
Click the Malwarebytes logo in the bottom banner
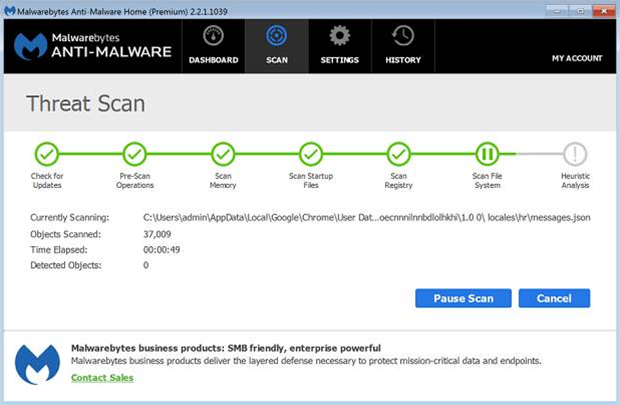(x=37, y=364)
